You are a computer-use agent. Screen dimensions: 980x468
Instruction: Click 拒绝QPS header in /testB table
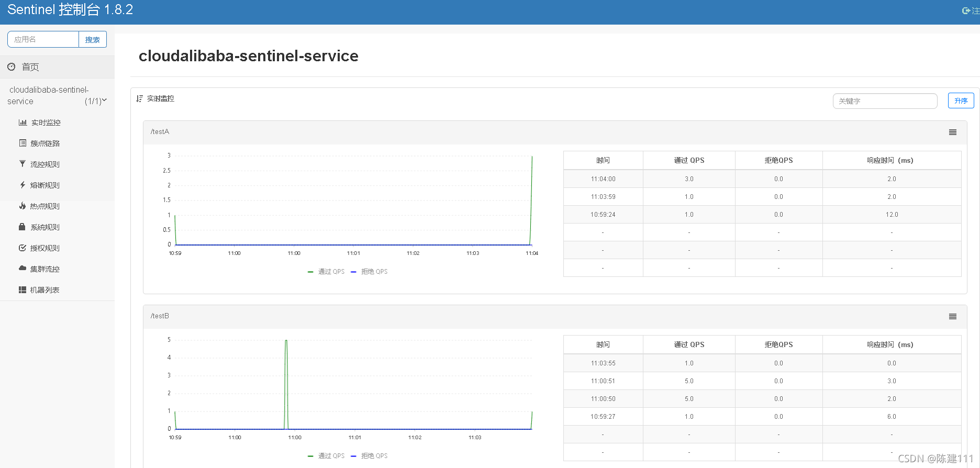click(778, 344)
